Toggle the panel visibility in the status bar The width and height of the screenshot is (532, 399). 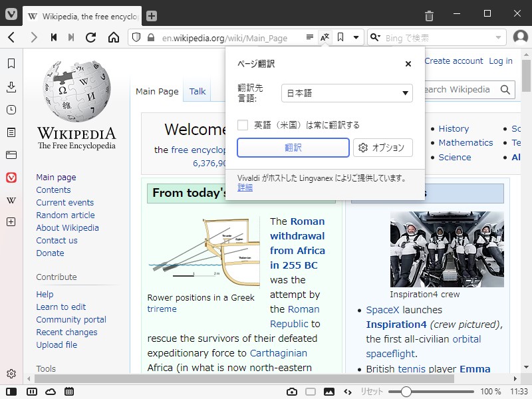[x=10, y=392]
